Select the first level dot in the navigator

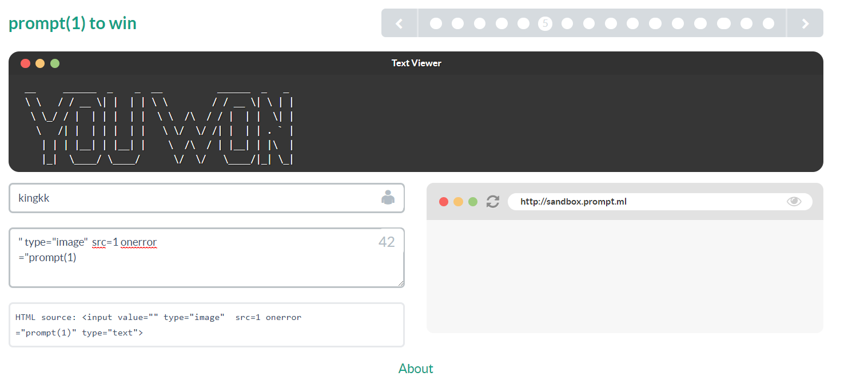(436, 23)
